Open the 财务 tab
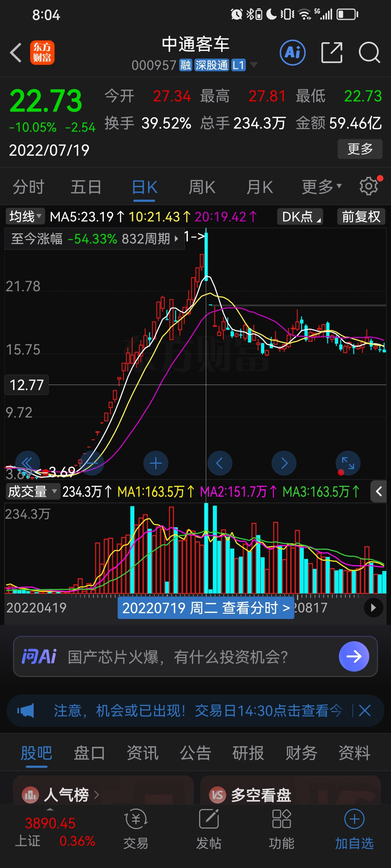This screenshot has width=391, height=868. (x=301, y=753)
